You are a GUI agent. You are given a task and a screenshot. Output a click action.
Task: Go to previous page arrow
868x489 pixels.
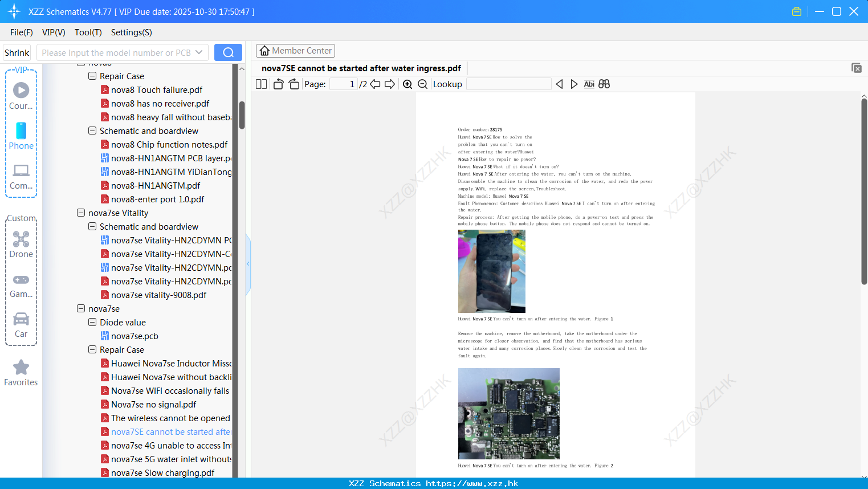[x=375, y=84]
